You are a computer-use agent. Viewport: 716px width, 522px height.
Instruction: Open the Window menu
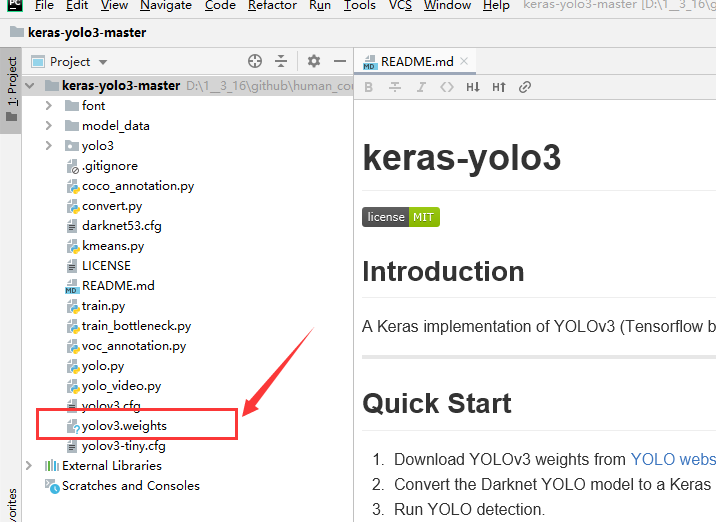(447, 5)
